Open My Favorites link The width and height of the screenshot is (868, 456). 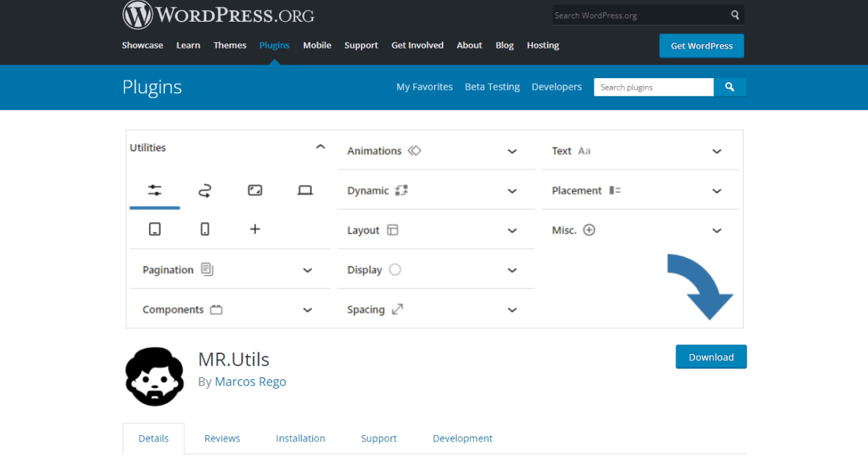[x=425, y=87]
